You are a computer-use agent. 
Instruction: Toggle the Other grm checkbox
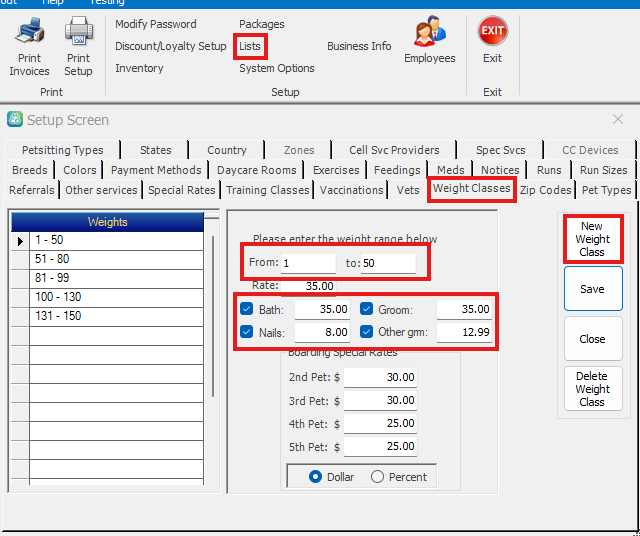tap(366, 331)
